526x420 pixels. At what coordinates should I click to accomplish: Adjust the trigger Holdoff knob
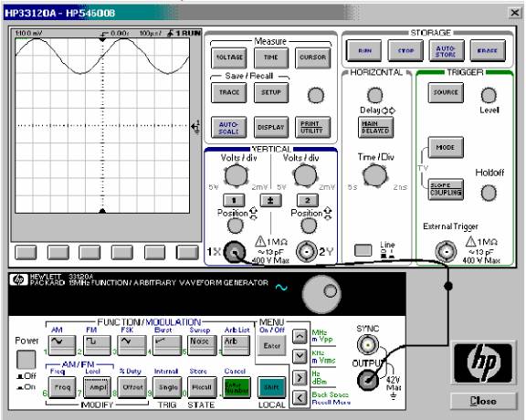pyautogui.click(x=489, y=193)
